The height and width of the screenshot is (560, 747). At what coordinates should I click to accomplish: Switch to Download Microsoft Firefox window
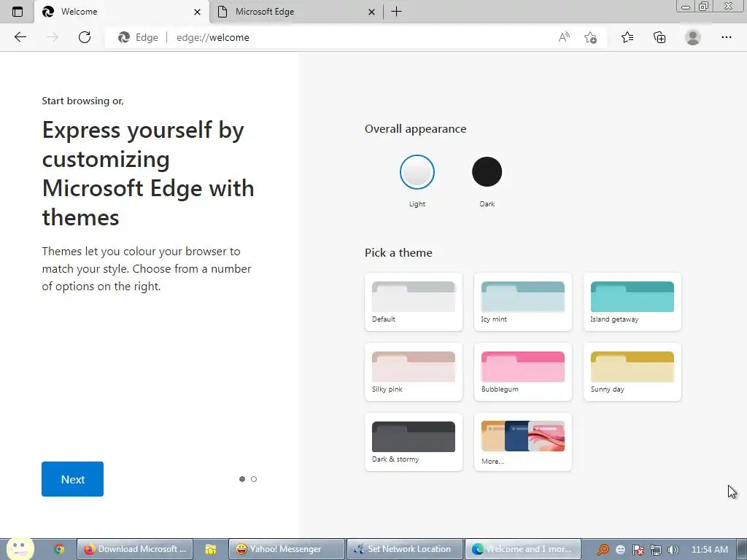(135, 549)
